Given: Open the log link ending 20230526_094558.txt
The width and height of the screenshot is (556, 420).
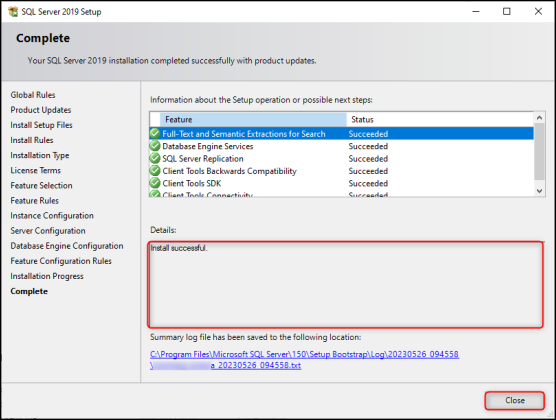Looking at the screenshot, I should 226,365.
